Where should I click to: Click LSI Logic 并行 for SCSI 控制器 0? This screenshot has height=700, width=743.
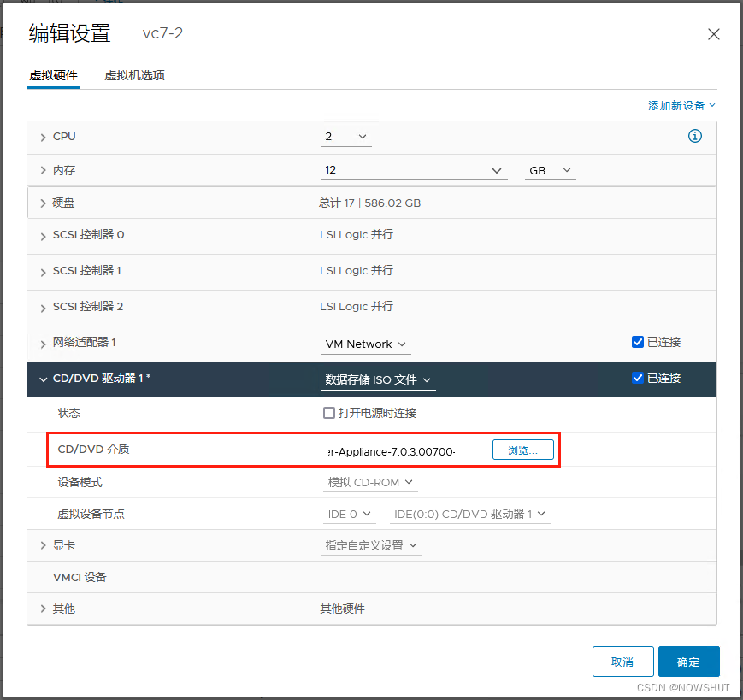pos(357,235)
